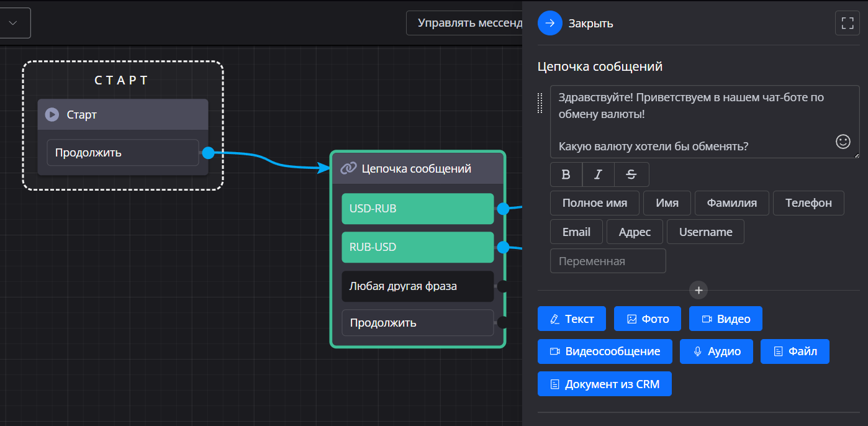Viewport: 868px width, 426px height.
Task: Add a Photo message block
Action: 648,319
